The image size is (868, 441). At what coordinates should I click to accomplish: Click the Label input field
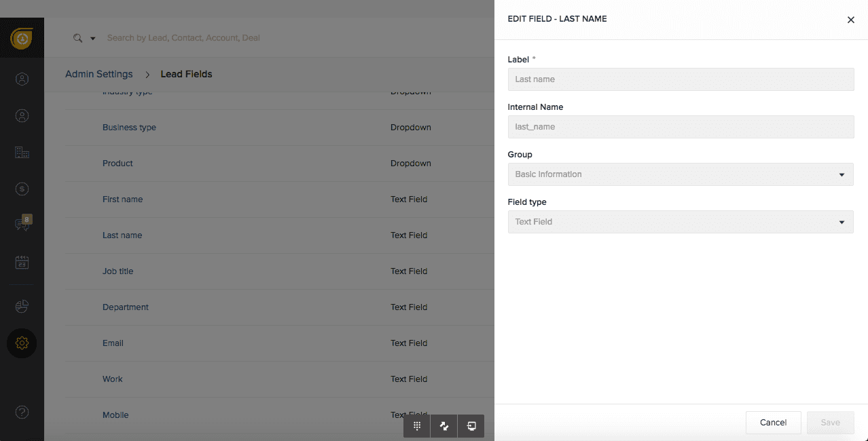point(681,79)
